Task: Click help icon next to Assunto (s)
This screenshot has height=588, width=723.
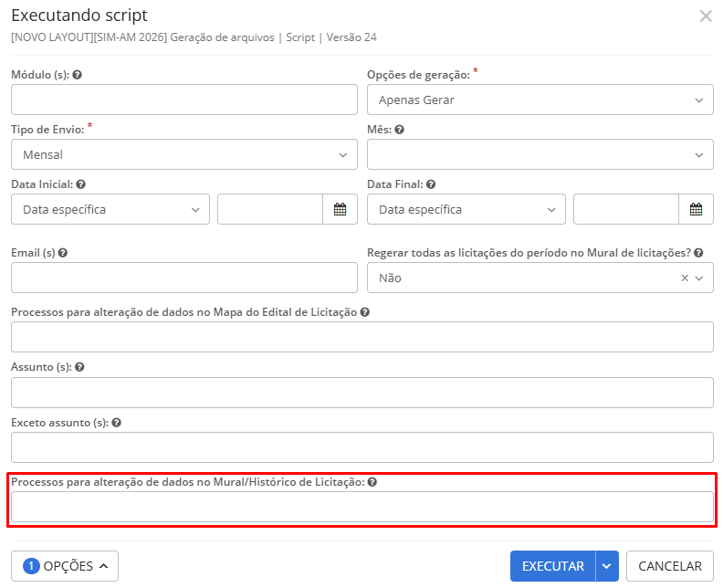Action: click(79, 367)
